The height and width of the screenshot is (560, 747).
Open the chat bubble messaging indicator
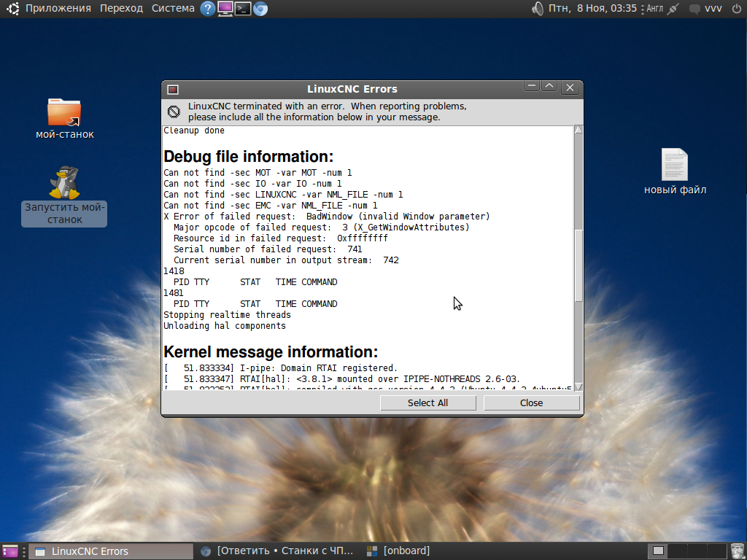694,9
